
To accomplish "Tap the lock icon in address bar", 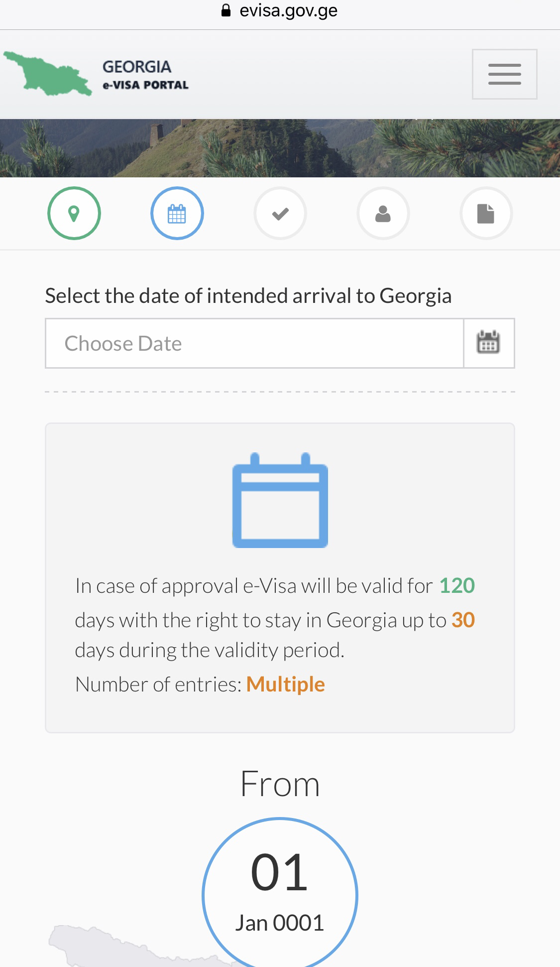I will pos(226,10).
